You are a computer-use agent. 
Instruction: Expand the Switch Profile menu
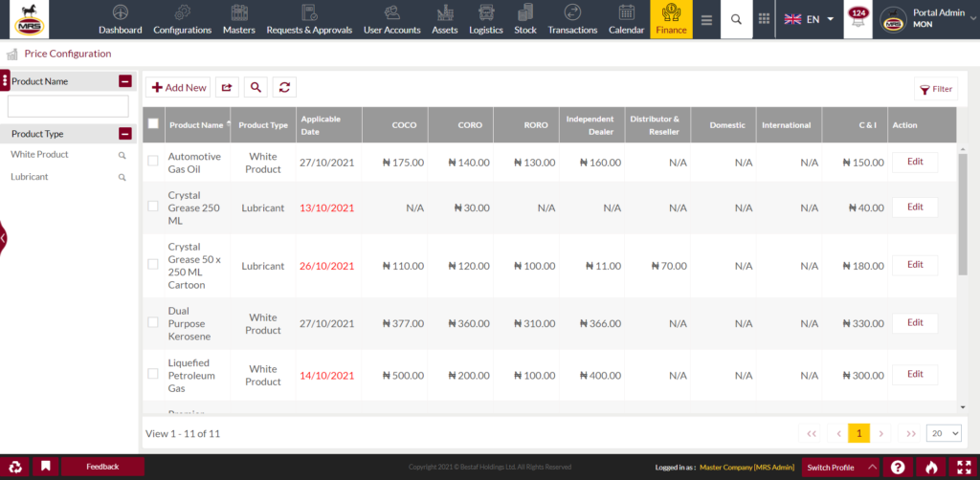coord(839,467)
